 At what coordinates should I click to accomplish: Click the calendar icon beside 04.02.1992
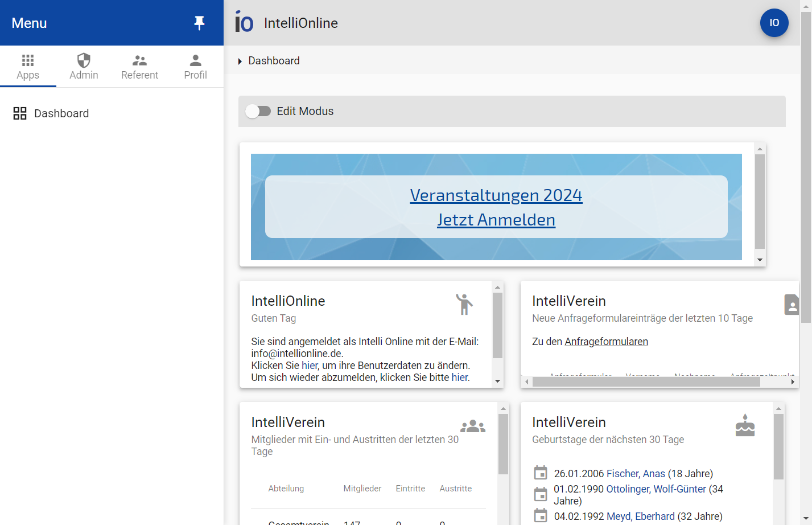(x=541, y=515)
